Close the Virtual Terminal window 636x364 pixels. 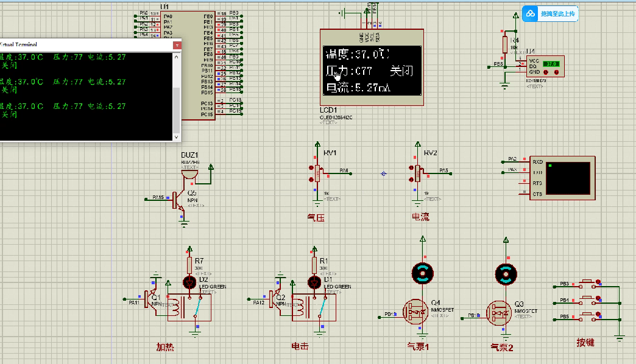(x=177, y=45)
